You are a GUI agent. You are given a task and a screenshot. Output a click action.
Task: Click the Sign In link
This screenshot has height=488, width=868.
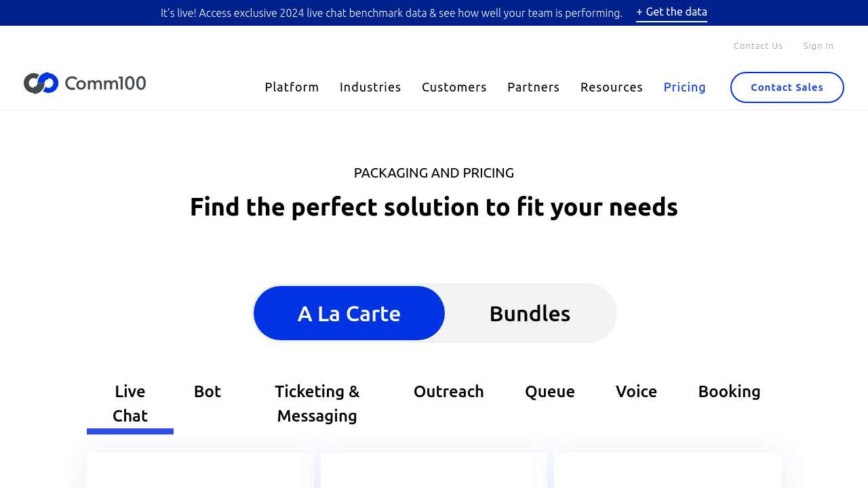818,46
